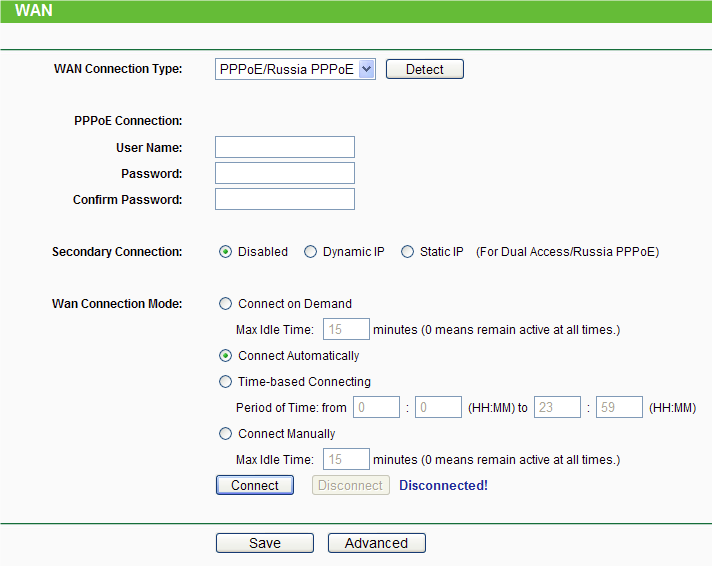Viewport: 712px width, 566px height.
Task: Click the start minute field of Period of Time
Action: coord(438,407)
